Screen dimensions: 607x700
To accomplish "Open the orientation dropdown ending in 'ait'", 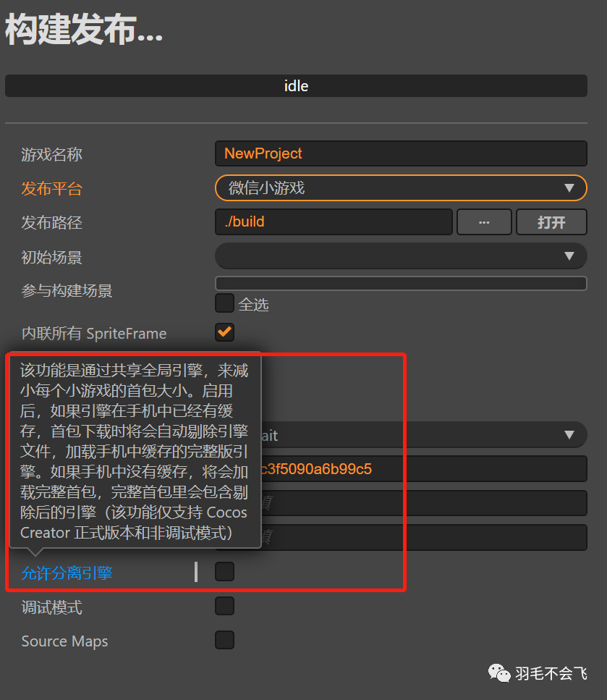I will 424,435.
